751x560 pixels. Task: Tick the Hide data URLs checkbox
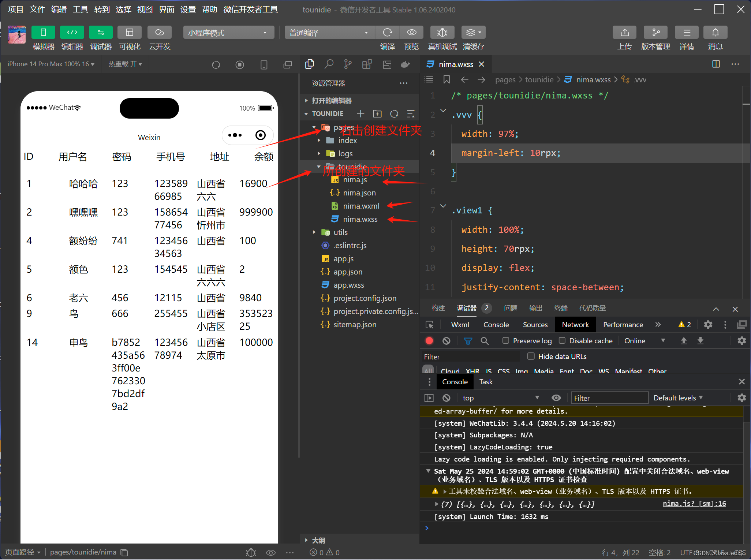tap(531, 356)
